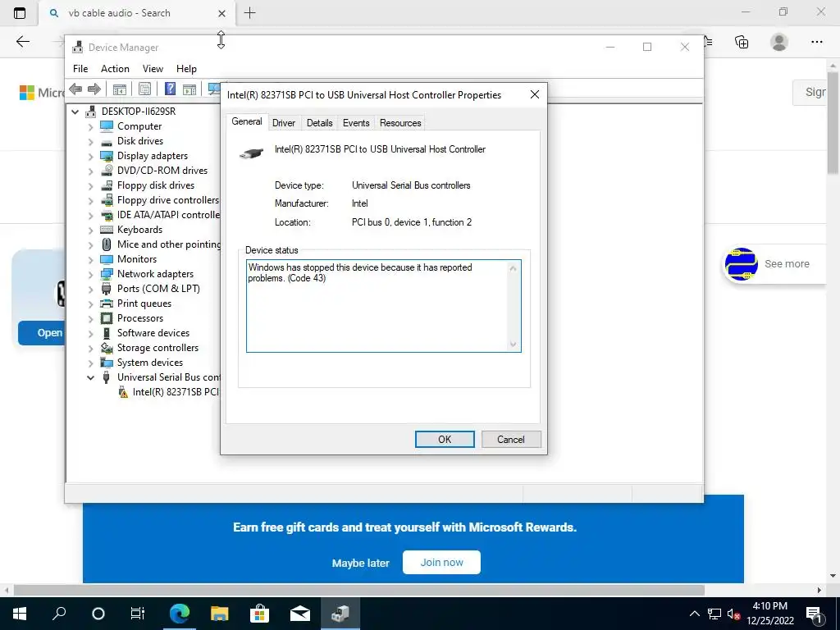The image size is (840, 630).
Task: Collapse the Universal Serial Bus controllers node
Action: coord(90,377)
